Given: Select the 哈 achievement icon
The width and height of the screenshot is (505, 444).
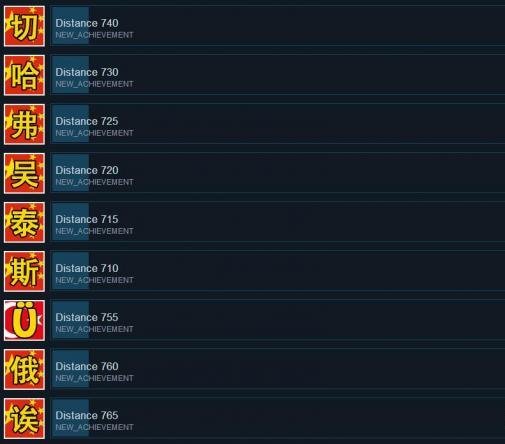Looking at the screenshot, I should pyautogui.click(x=24, y=75).
